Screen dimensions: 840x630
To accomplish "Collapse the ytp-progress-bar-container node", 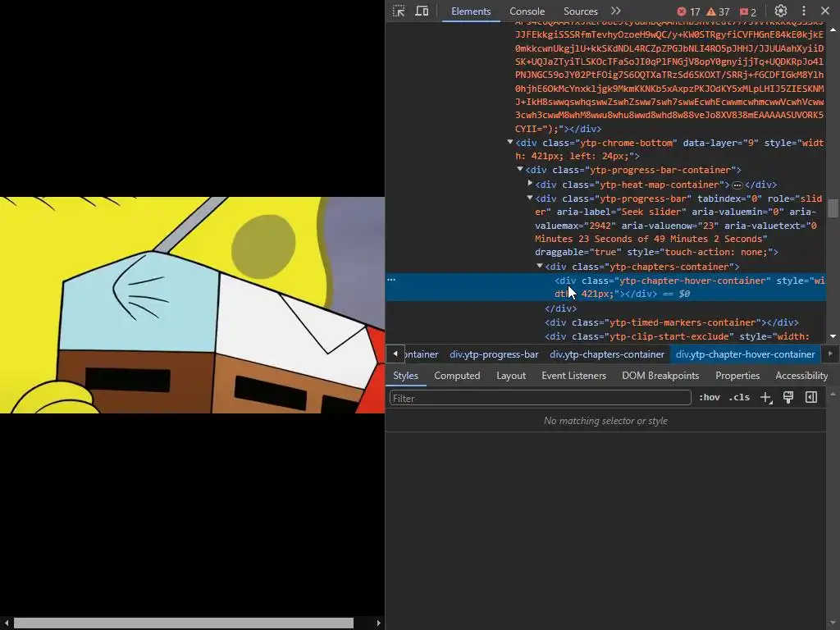I will point(519,169).
